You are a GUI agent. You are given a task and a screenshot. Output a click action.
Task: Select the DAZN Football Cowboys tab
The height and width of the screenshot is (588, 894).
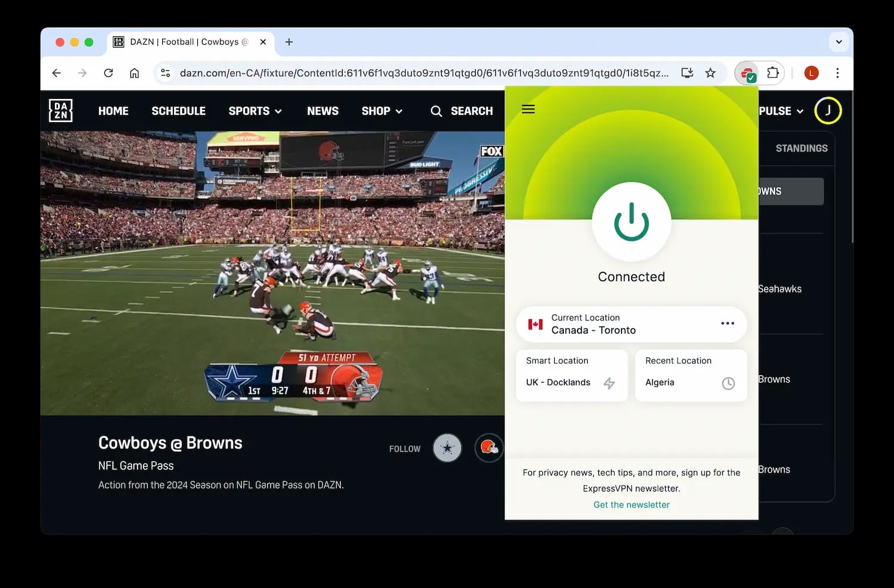tap(191, 42)
